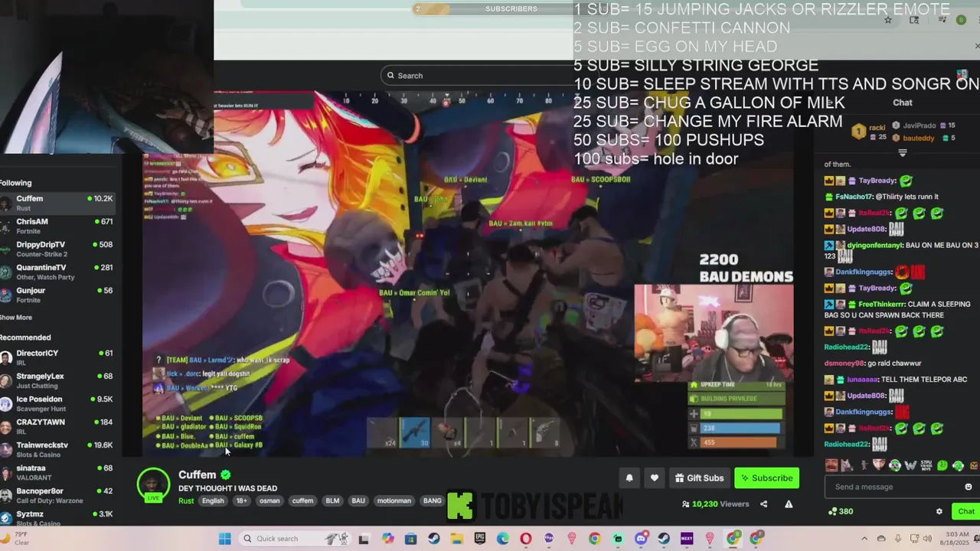Open Steam from the taskbar
980x551 pixels.
coord(434,539)
